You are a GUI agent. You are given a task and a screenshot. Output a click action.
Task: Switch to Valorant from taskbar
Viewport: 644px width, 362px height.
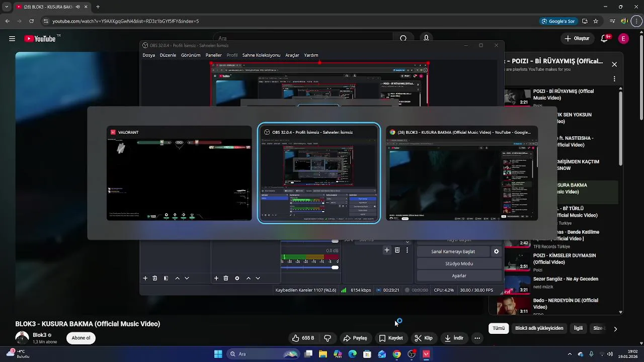pos(426,354)
